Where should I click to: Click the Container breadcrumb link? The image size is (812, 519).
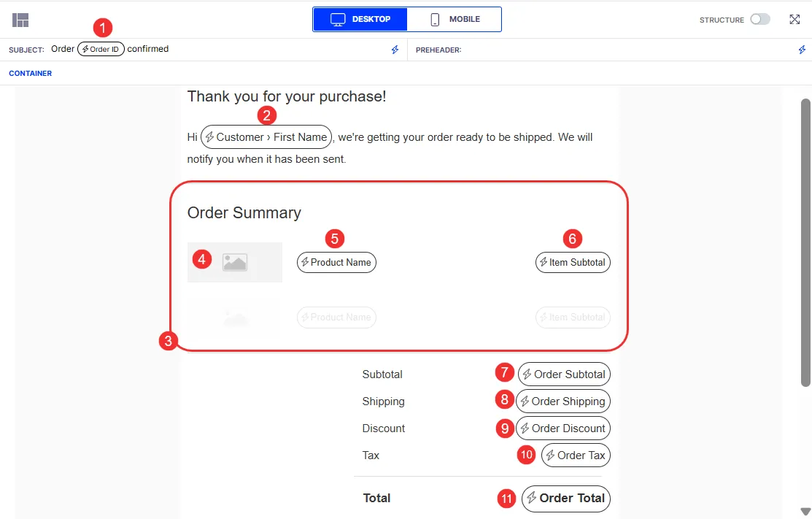(30, 74)
